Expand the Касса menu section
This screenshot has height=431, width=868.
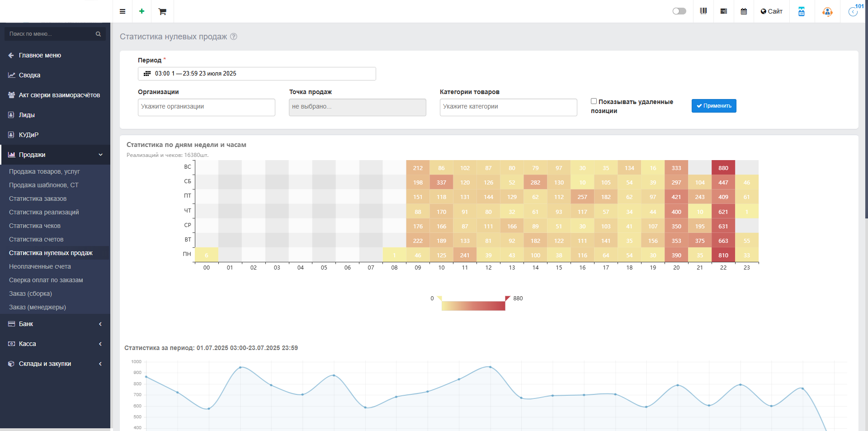pyautogui.click(x=55, y=344)
